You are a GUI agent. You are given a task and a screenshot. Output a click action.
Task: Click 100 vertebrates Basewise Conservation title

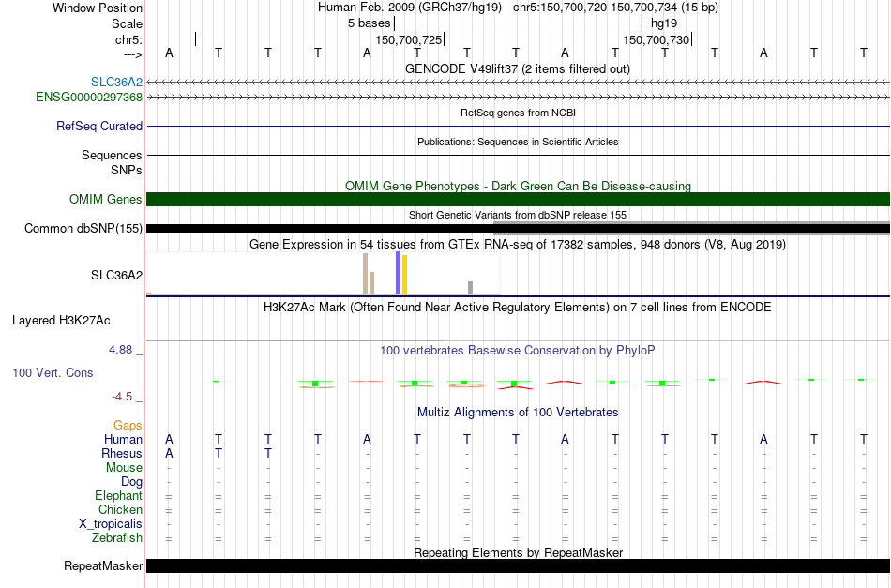[518, 350]
